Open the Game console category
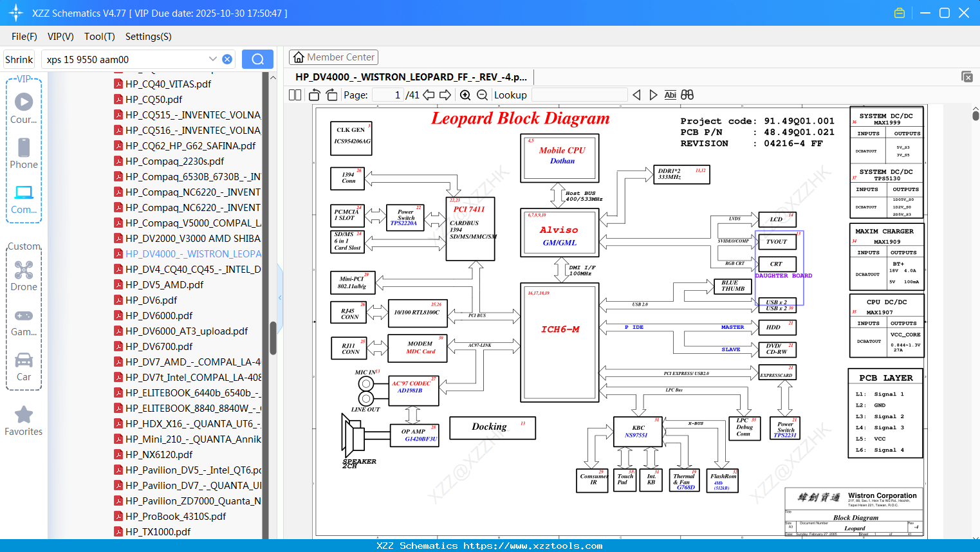 [x=24, y=322]
